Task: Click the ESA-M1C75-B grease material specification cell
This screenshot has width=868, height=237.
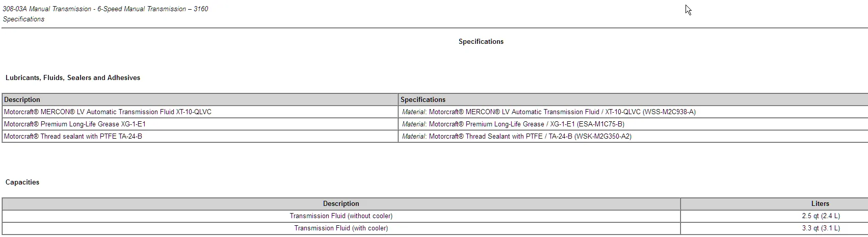Action: [x=633, y=124]
